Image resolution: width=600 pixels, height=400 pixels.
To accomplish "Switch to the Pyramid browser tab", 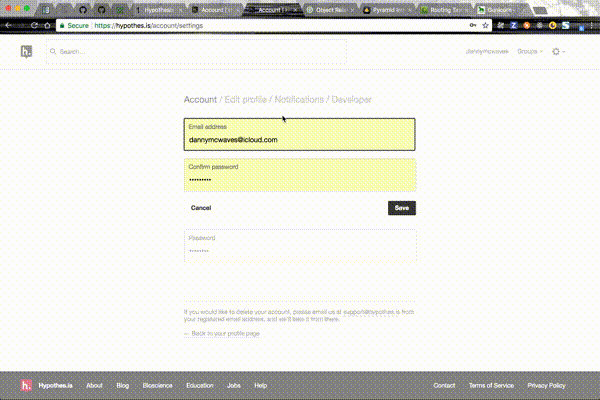I will (386, 10).
